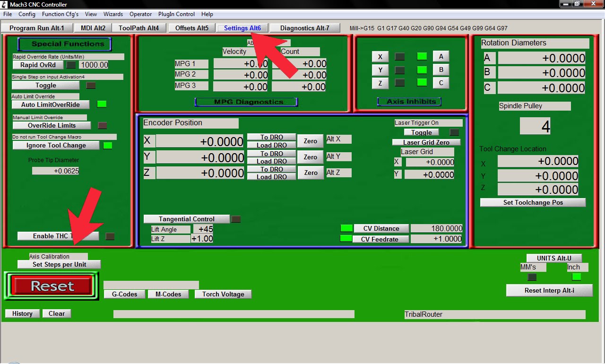
Task: Switch to the Diagnostics Alt-7 tab
Action: [305, 27]
